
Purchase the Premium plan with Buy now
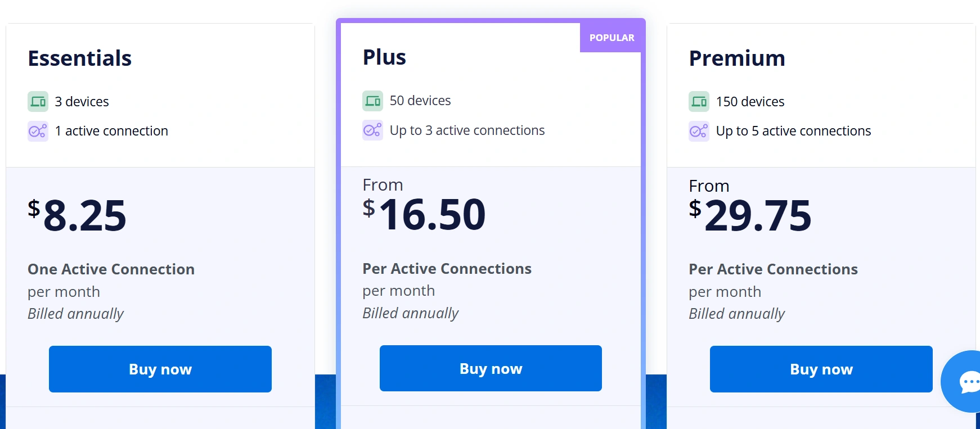pos(821,369)
